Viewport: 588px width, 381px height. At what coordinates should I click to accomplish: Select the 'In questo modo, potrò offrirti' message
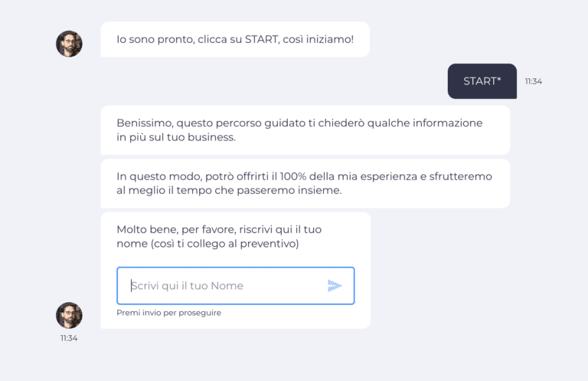pyautogui.click(x=305, y=183)
